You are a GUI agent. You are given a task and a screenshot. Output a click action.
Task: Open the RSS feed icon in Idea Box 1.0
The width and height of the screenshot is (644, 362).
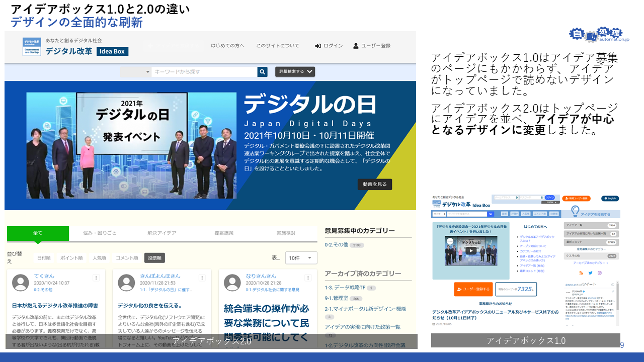[x=581, y=273]
